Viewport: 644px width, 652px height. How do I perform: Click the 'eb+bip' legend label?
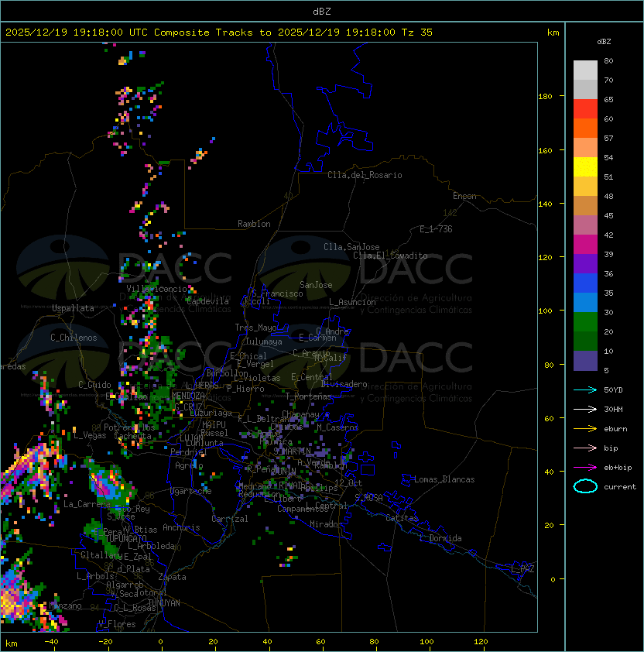(618, 468)
